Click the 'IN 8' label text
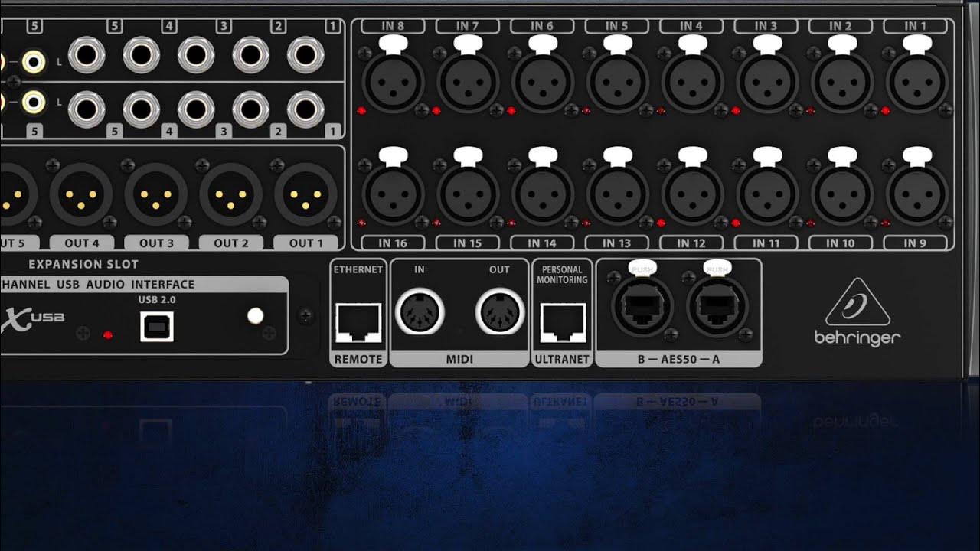The image size is (980, 551). click(393, 26)
